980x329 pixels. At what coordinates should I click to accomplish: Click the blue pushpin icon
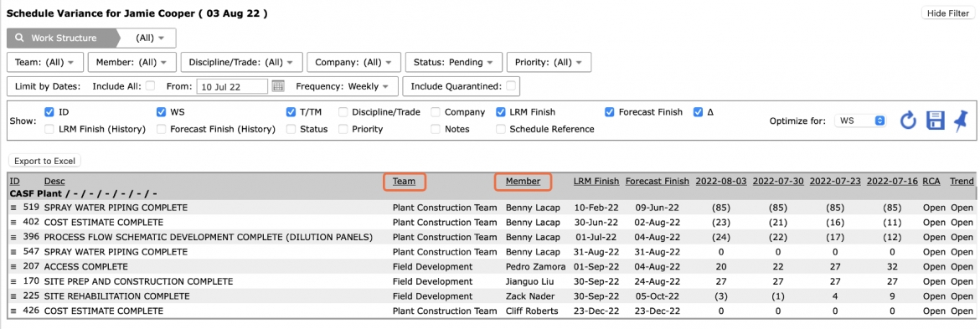coord(961,120)
